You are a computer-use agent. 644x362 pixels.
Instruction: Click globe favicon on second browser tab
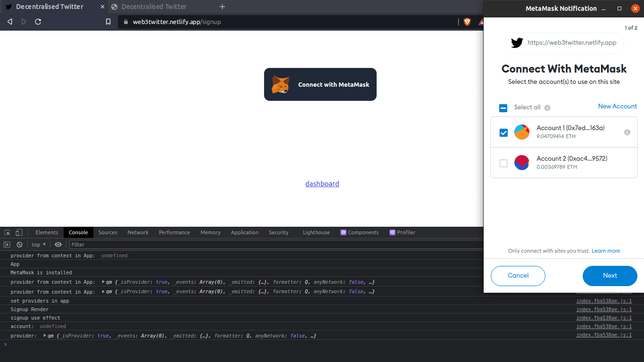(x=114, y=7)
